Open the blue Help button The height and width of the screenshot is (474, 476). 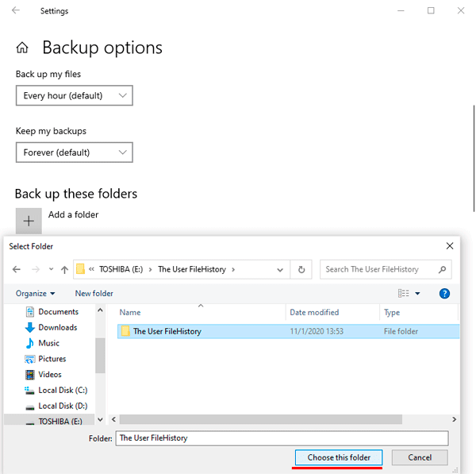pos(444,294)
